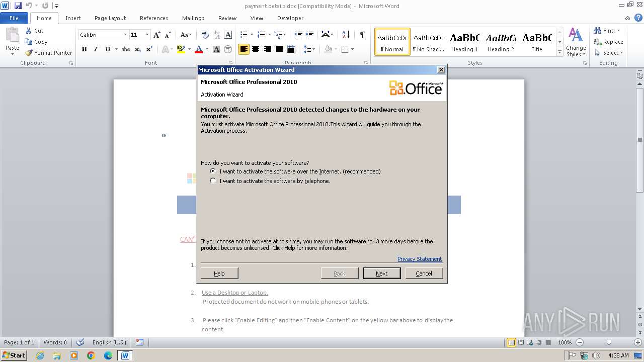Select activate by telephone option
Screen dimensions: 644x362
[x=213, y=180]
